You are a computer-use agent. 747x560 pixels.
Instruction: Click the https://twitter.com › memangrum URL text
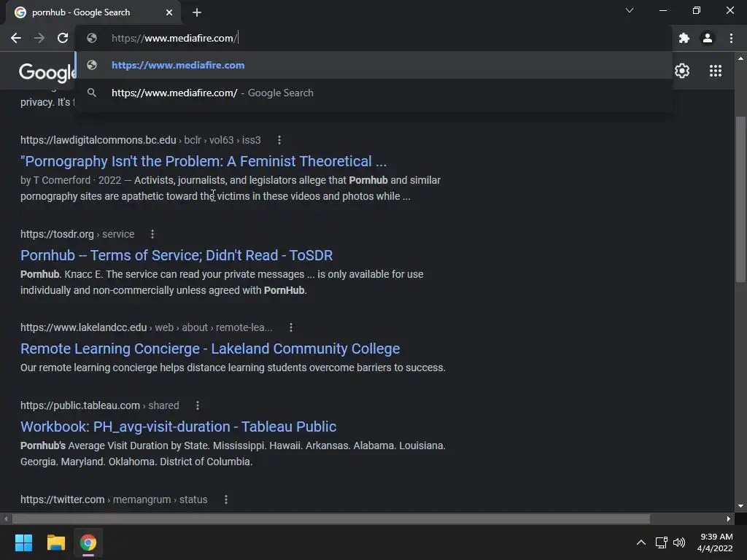114,499
